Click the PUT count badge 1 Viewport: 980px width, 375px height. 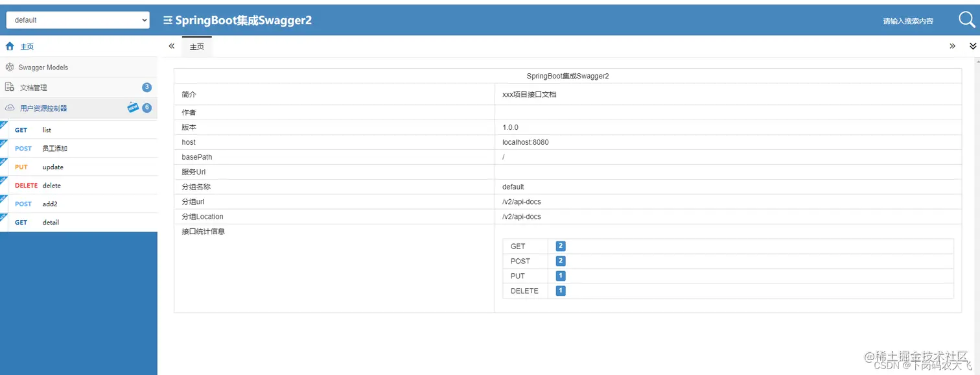[x=561, y=276]
